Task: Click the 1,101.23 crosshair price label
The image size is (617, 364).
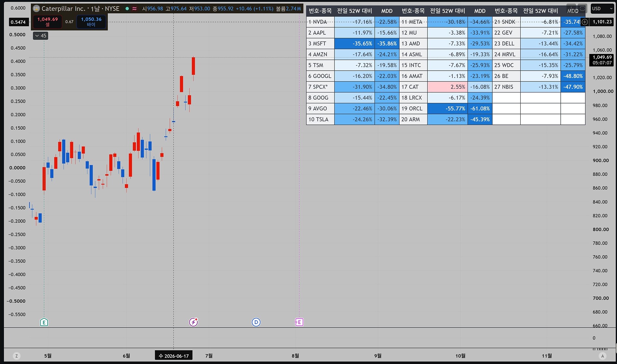Action: pos(602,22)
